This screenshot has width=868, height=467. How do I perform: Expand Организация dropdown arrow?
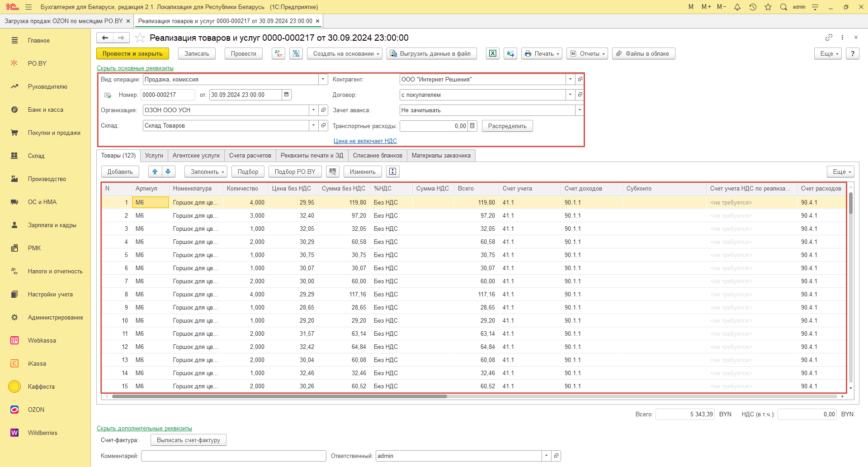point(314,110)
